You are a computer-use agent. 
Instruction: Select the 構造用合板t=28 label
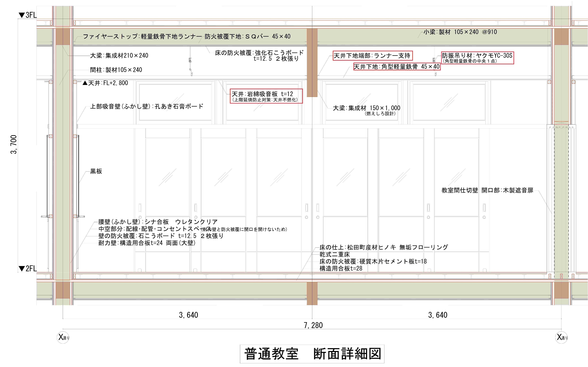point(341,268)
